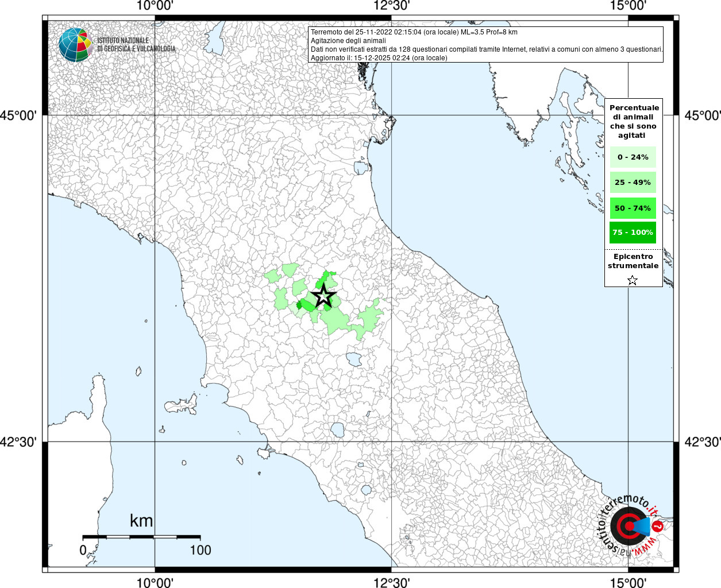Click the top 10°00' longitude label

point(155,6)
